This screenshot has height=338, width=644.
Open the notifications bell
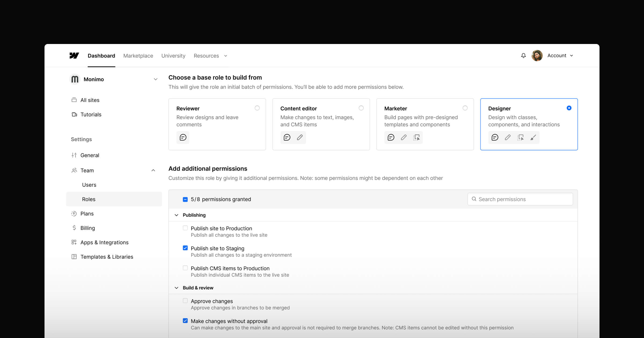pos(523,56)
